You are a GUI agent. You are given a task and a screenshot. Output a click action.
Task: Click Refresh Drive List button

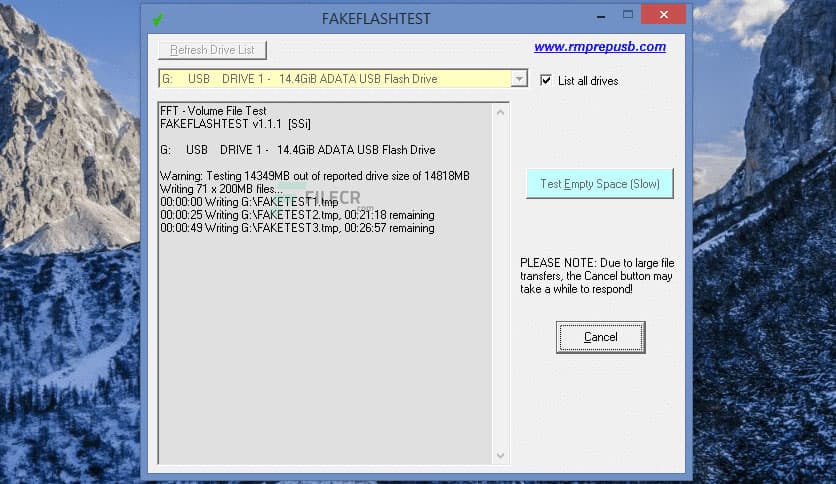[x=212, y=50]
